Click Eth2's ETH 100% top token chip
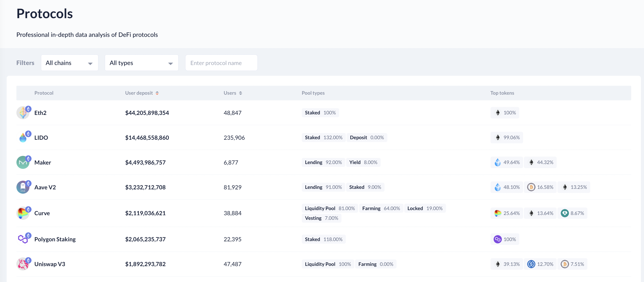This screenshot has width=644, height=282. (505, 113)
